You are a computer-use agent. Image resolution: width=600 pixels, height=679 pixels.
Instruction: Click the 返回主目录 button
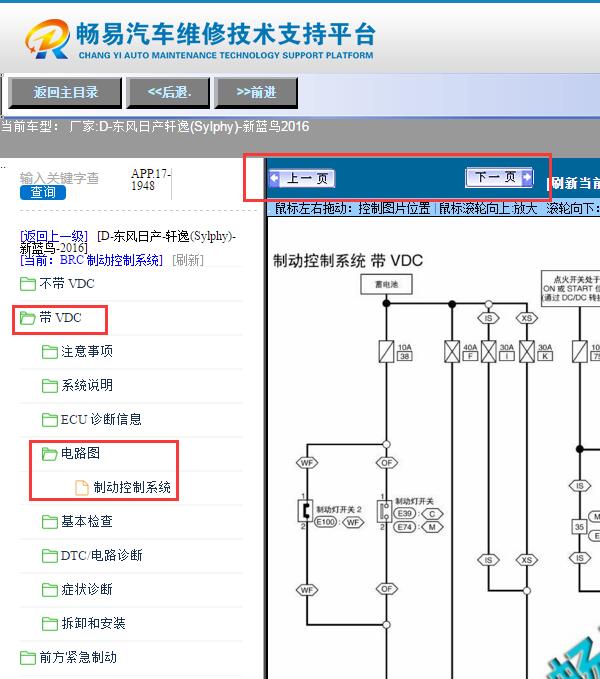(x=65, y=92)
